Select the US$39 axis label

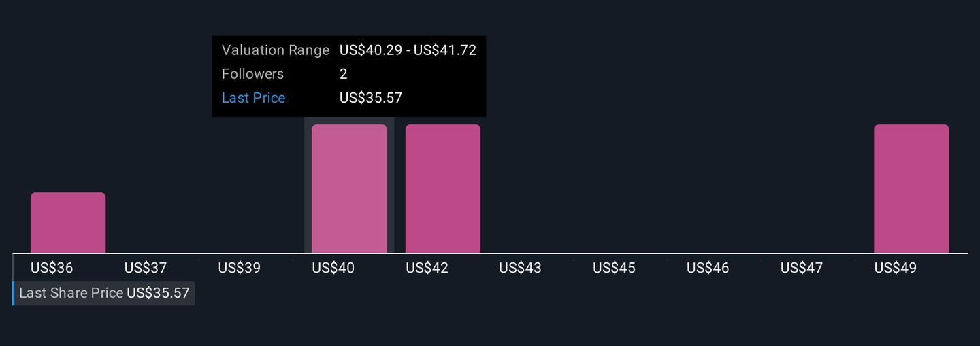240,268
